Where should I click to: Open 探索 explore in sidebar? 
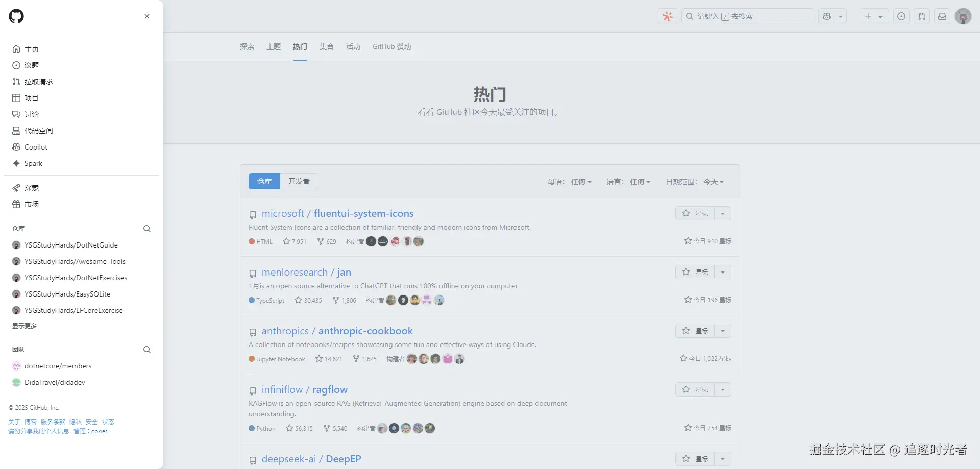tap(82, 188)
